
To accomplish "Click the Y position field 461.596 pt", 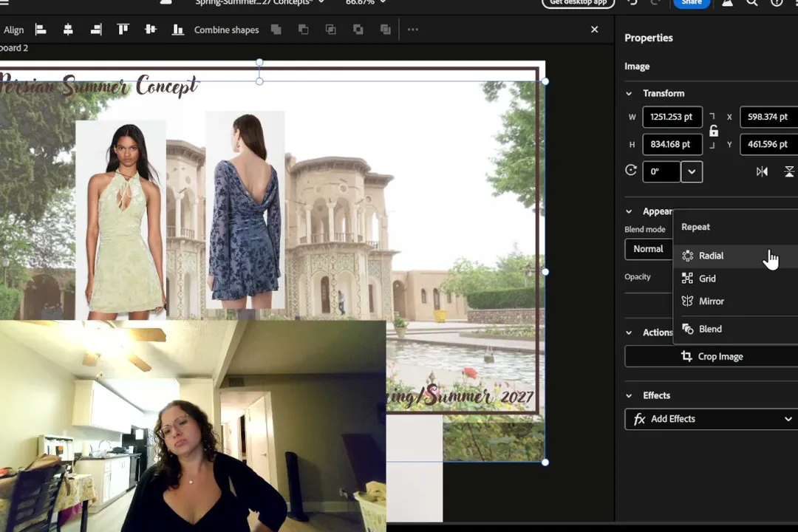I will 769,145.
